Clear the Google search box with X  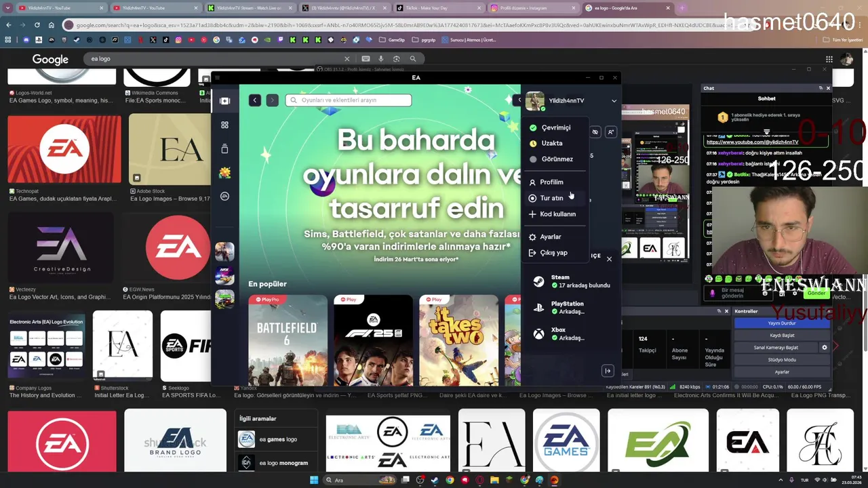[x=347, y=59]
